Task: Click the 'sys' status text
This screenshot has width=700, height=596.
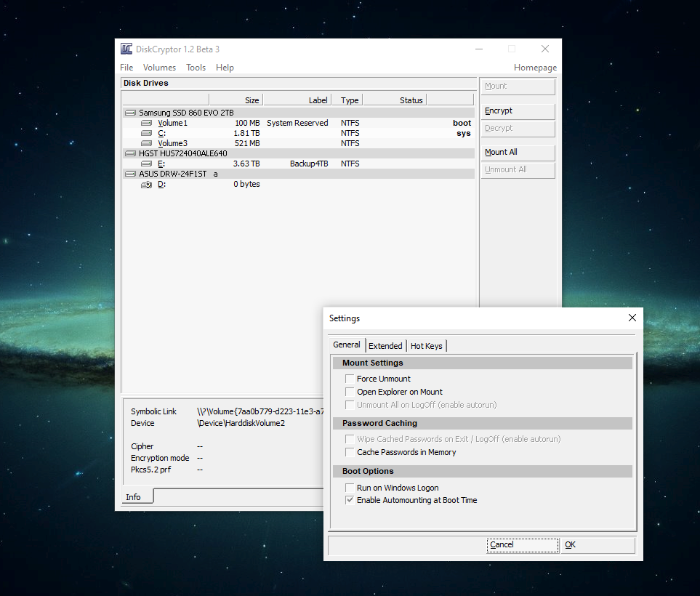Action: tap(463, 133)
